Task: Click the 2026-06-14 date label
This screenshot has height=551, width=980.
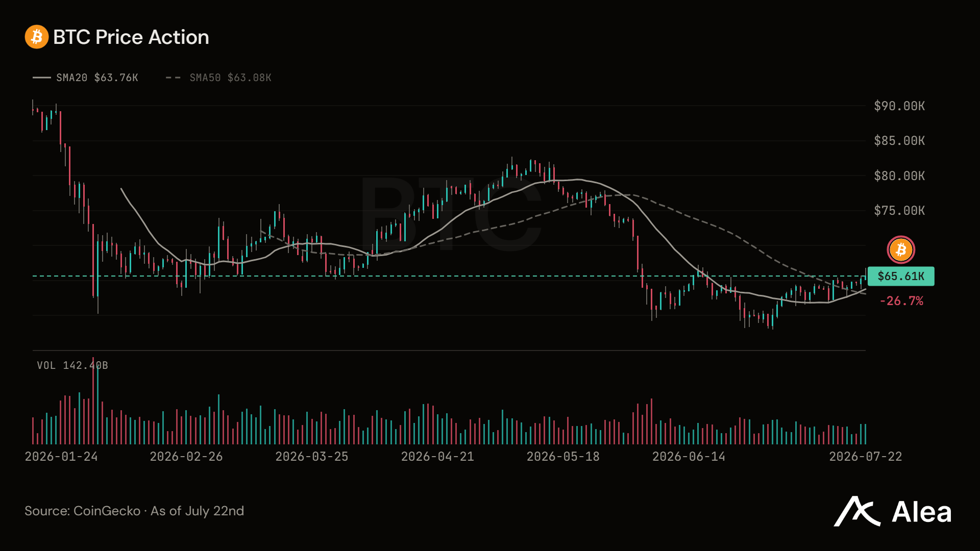Action: point(689,457)
